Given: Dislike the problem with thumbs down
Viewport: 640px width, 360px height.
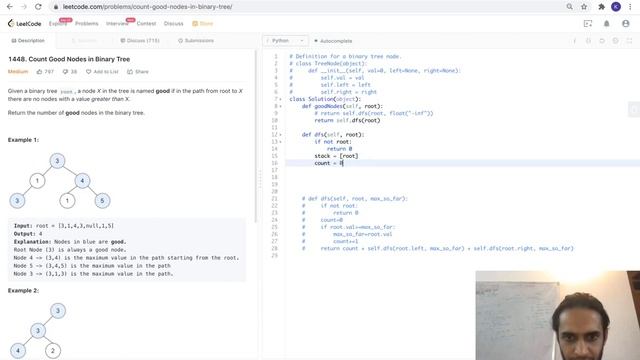Looking at the screenshot, I should point(70,72).
